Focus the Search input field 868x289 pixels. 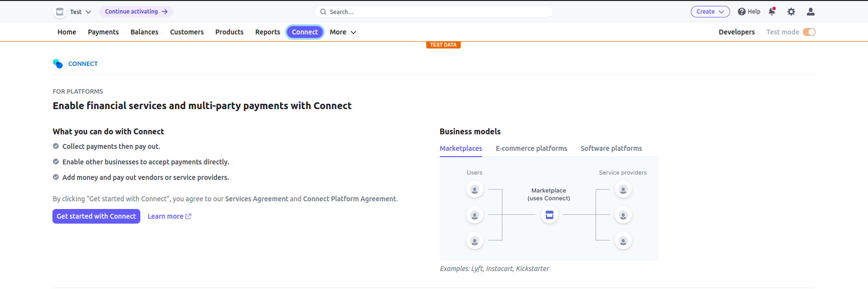click(x=437, y=12)
